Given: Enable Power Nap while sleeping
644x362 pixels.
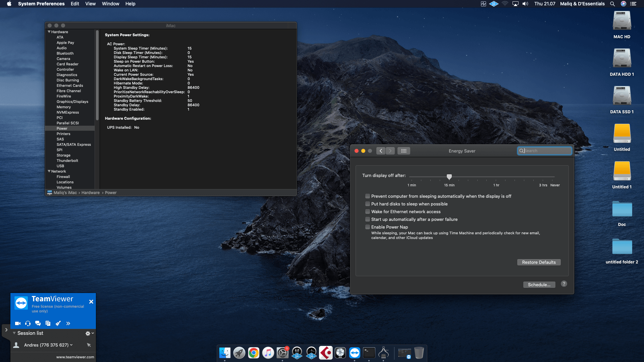Looking at the screenshot, I should coord(368,227).
